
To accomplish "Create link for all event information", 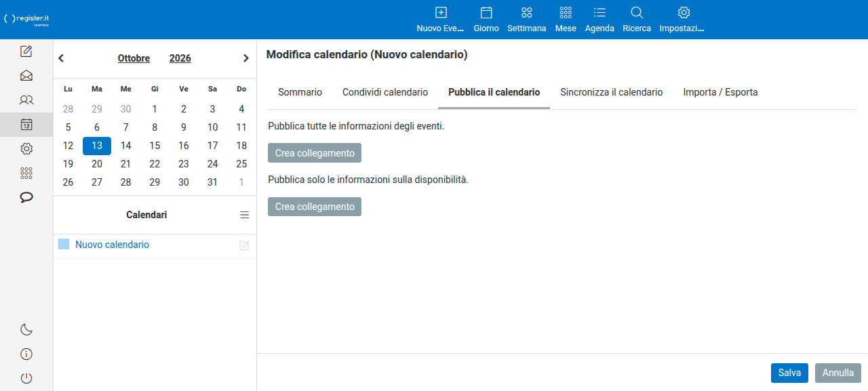I will pyautogui.click(x=315, y=153).
